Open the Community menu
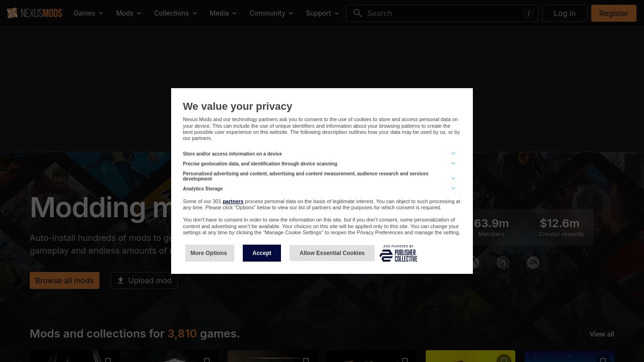The width and height of the screenshot is (644, 362). pyautogui.click(x=271, y=13)
